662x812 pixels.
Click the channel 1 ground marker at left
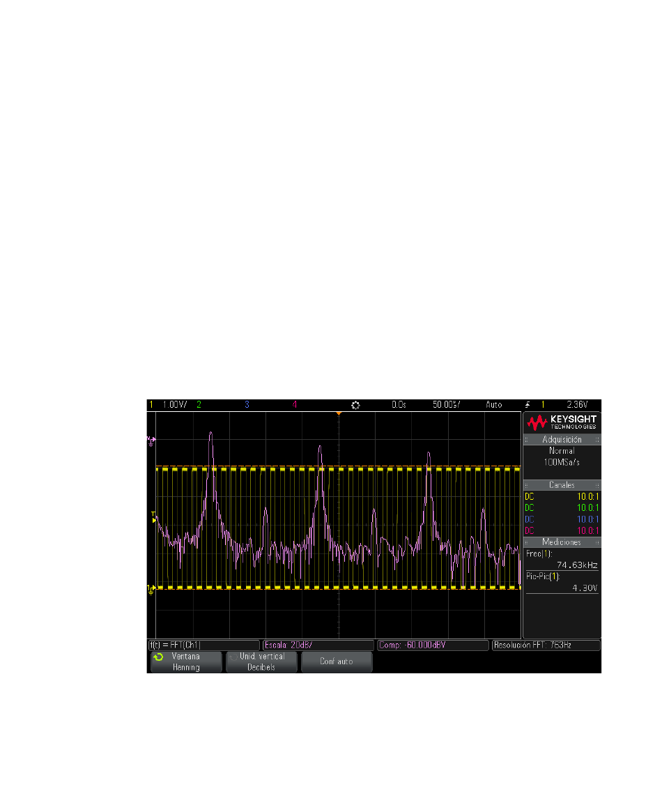click(x=151, y=590)
